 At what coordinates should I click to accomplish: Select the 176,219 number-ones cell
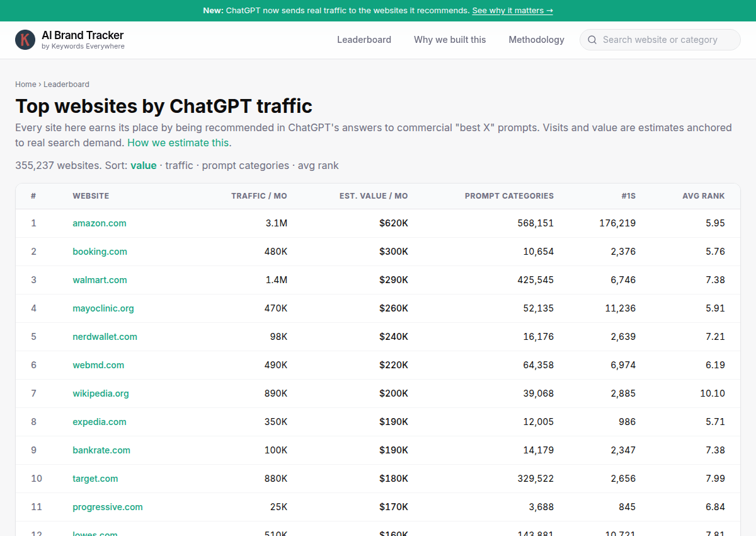(x=617, y=223)
